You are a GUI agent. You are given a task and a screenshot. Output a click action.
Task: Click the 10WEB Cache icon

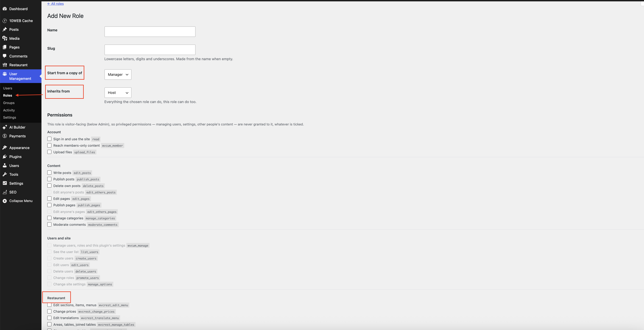click(x=4, y=21)
